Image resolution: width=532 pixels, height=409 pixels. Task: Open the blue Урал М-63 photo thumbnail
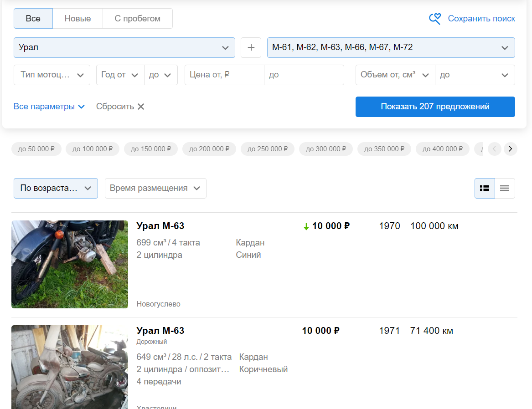click(70, 264)
